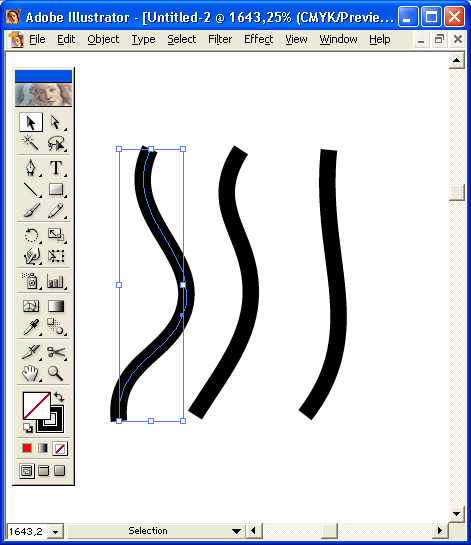This screenshot has height=545, width=471.
Task: Open the status bar Selection dropdown
Action: pyautogui.click(x=236, y=531)
